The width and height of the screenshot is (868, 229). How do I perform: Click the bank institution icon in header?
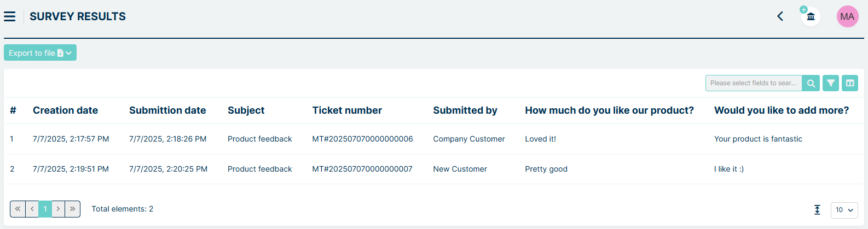pyautogui.click(x=811, y=16)
